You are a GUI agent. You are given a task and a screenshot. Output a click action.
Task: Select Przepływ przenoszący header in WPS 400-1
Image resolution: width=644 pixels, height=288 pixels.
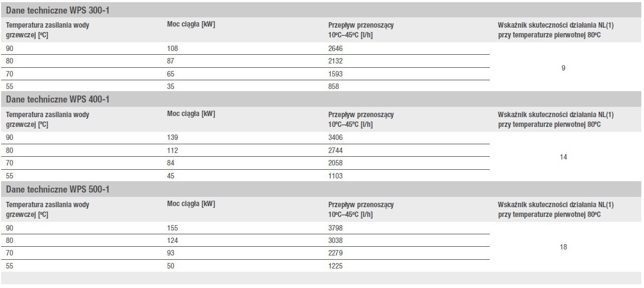point(361,119)
